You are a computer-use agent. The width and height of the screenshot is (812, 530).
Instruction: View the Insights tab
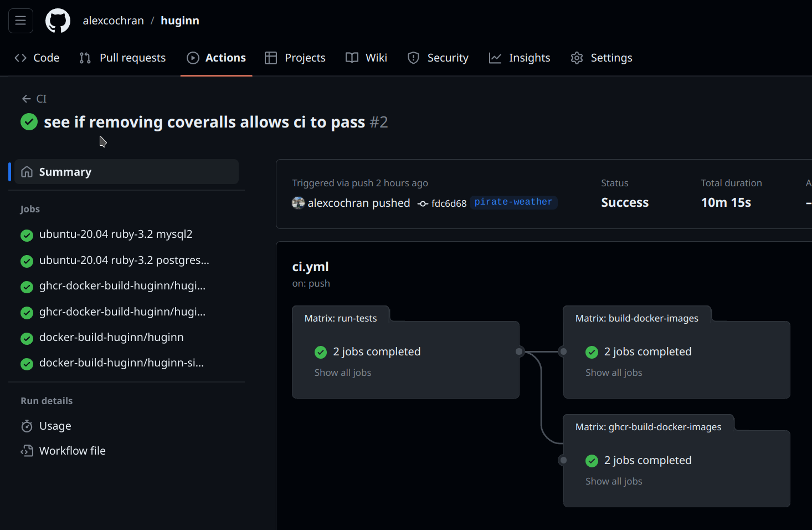520,58
